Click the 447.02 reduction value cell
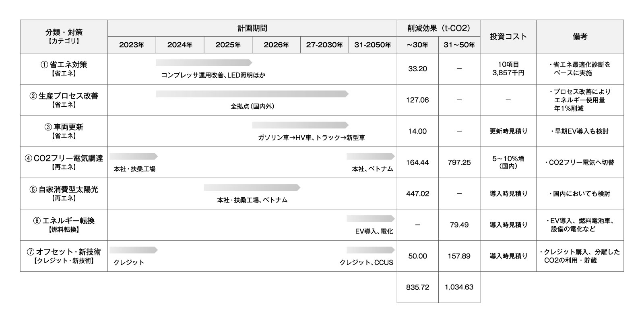This screenshot has height=322, width=644. pyautogui.click(x=417, y=194)
